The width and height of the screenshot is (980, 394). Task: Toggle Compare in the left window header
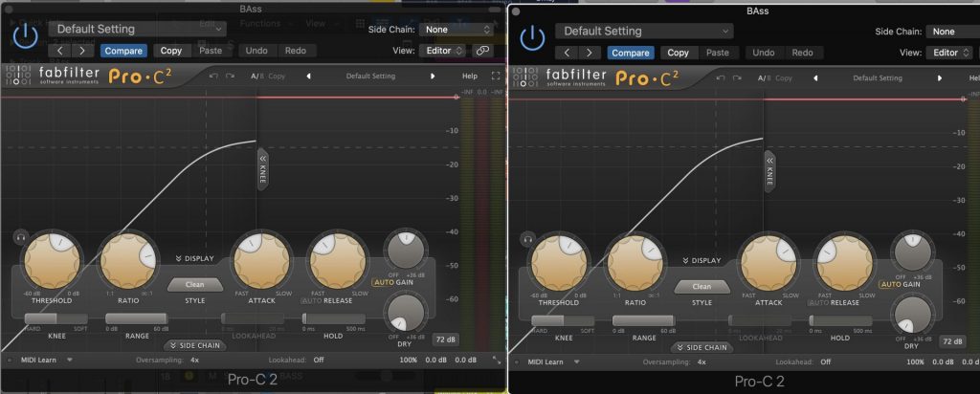(123, 51)
